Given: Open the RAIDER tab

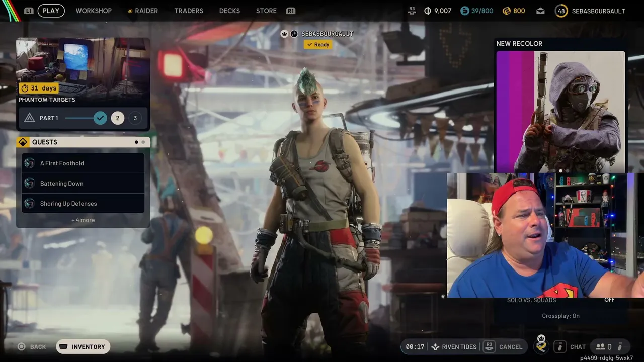Looking at the screenshot, I should click(143, 11).
